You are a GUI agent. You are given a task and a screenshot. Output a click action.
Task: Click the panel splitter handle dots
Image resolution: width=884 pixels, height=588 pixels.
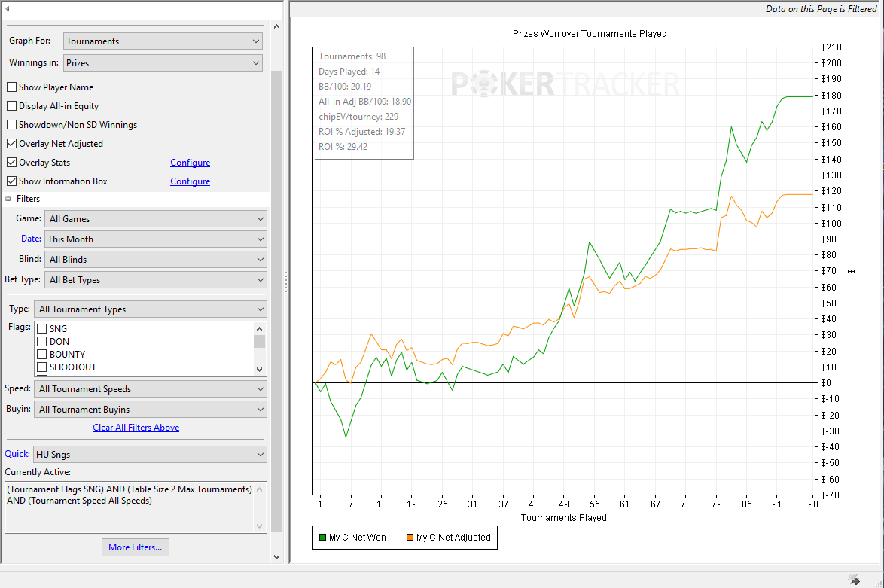[x=286, y=282]
